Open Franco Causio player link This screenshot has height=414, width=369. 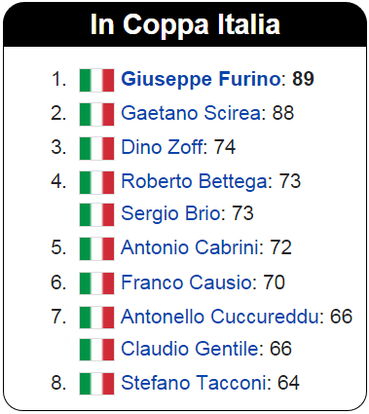(186, 282)
